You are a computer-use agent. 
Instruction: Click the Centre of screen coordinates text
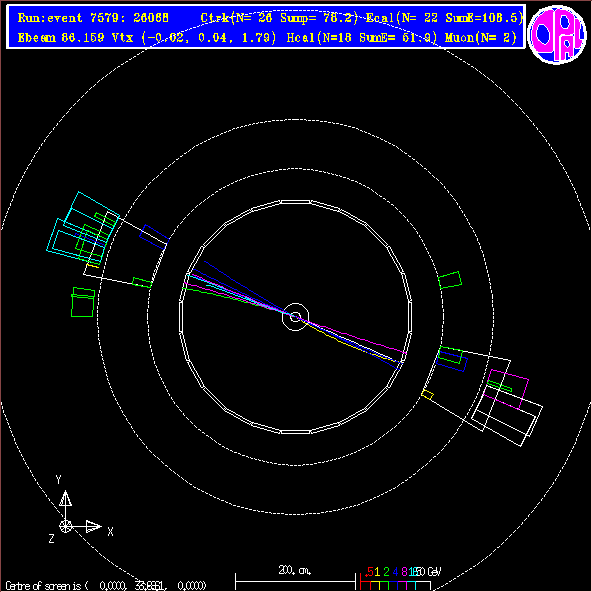tap(106, 586)
